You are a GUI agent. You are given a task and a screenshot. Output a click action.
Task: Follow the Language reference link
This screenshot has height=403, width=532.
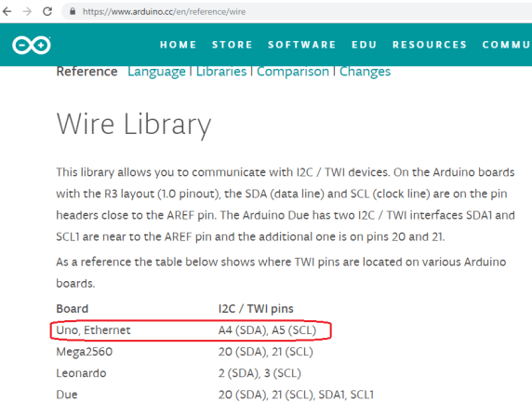pyautogui.click(x=156, y=72)
